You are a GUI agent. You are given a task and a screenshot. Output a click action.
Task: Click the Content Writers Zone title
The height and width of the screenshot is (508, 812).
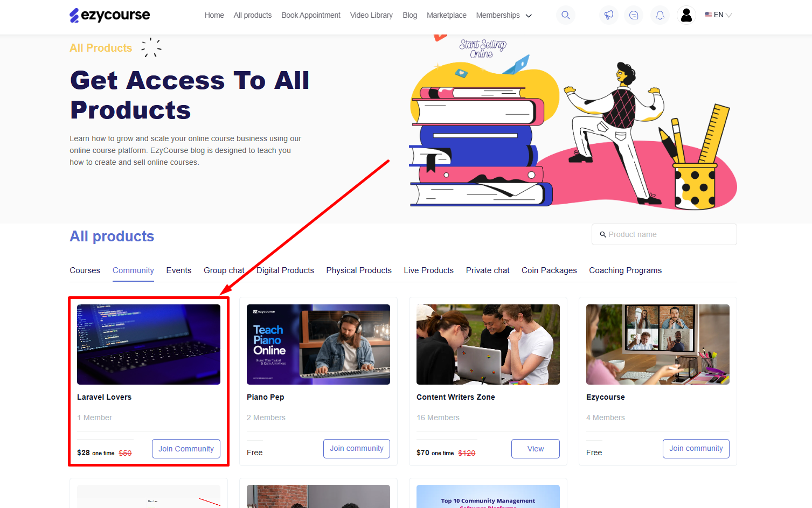(455, 397)
